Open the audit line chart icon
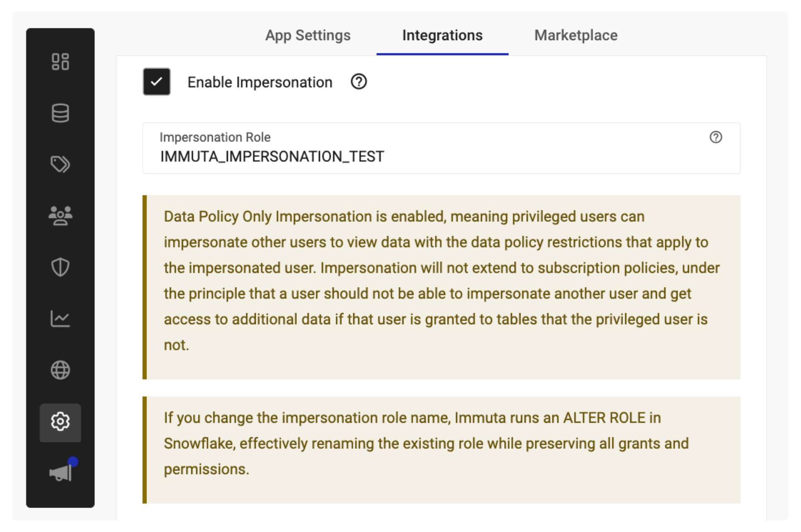The image size is (801, 532). [x=60, y=319]
